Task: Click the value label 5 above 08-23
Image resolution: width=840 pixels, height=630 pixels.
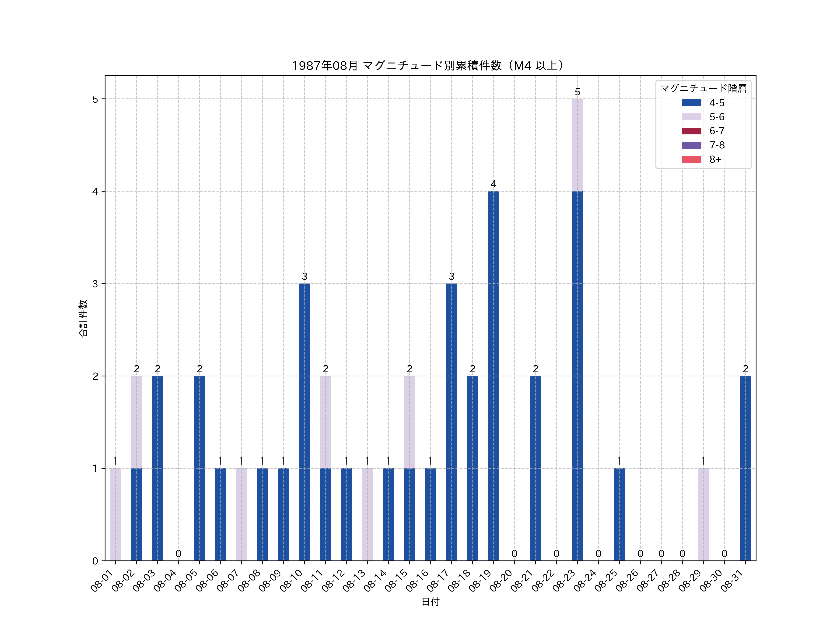Action: 577,92
